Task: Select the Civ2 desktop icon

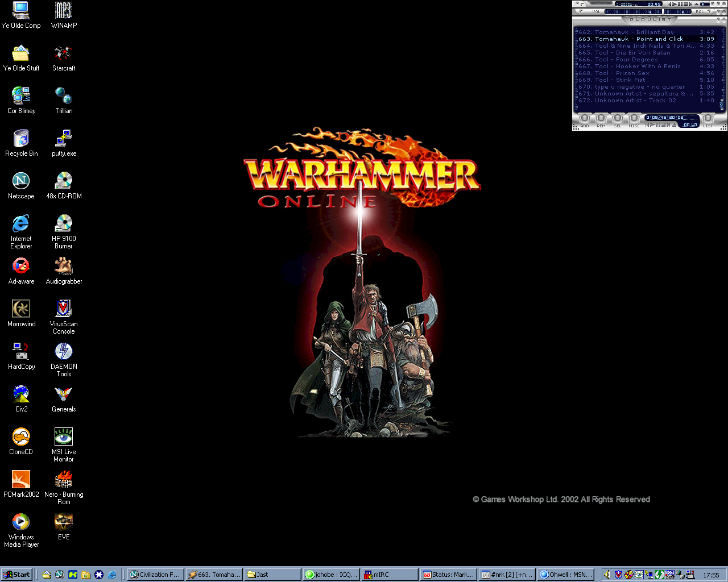Action: click(x=21, y=399)
